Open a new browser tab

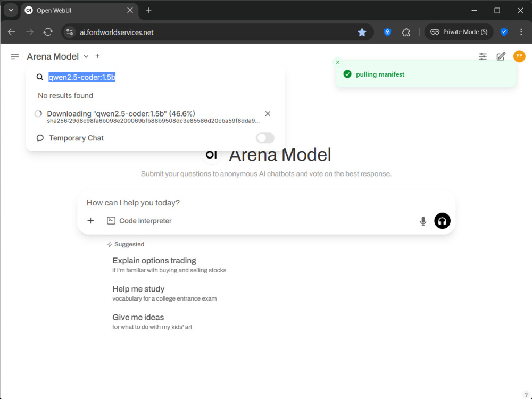coord(148,10)
